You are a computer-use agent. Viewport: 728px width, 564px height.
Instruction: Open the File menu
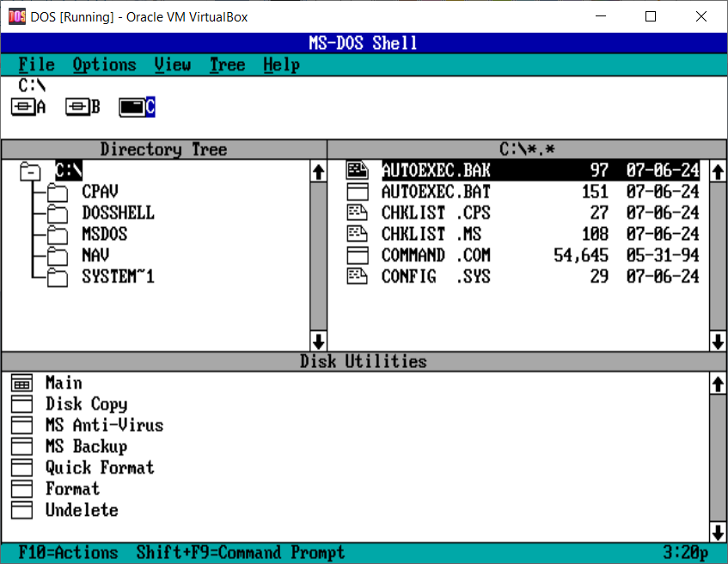click(36, 64)
